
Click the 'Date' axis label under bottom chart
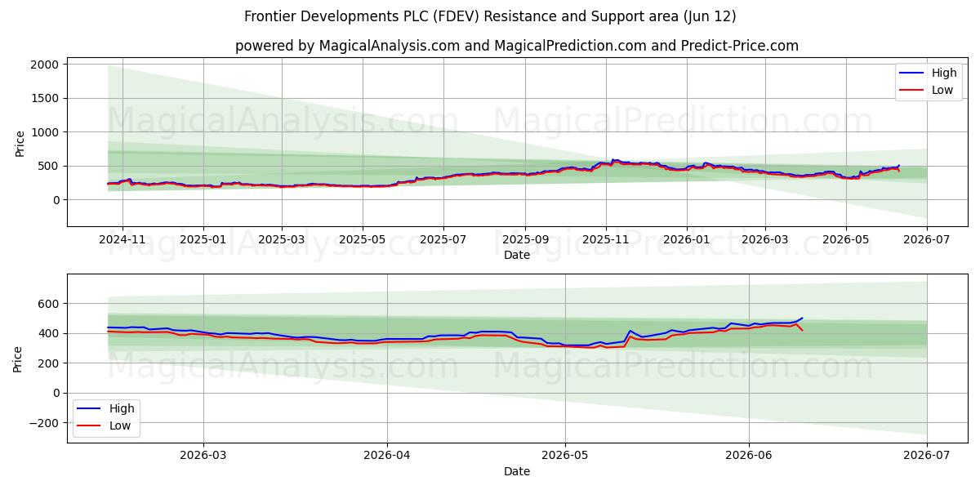[x=517, y=471]
